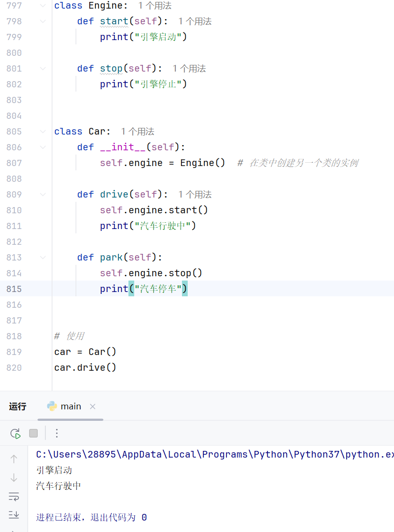This screenshot has height=532, width=394.
Task: Click the 进程已结束 exit code message
Action: [x=91, y=517]
